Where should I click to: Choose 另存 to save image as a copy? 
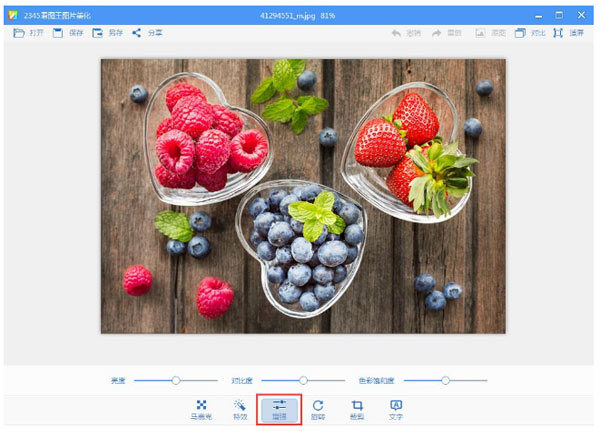(x=107, y=33)
